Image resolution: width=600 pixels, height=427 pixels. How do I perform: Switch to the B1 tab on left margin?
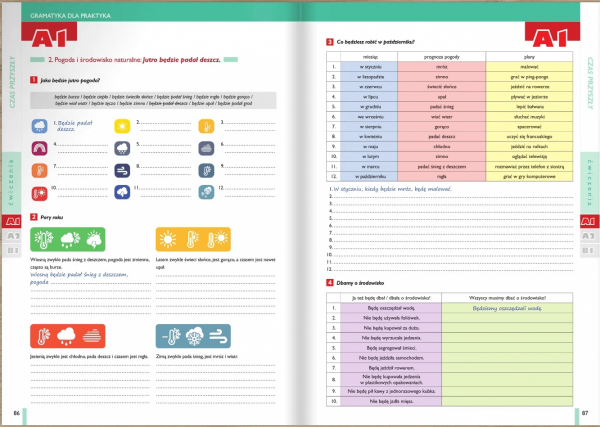click(12, 250)
